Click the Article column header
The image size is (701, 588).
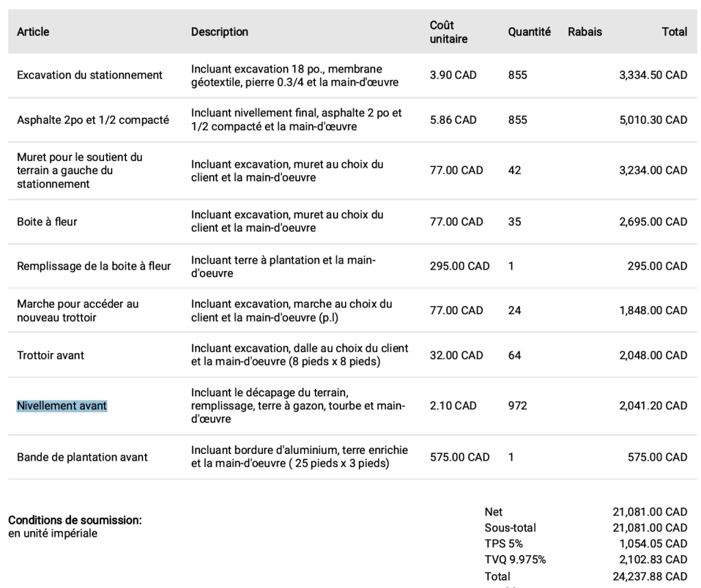click(33, 31)
